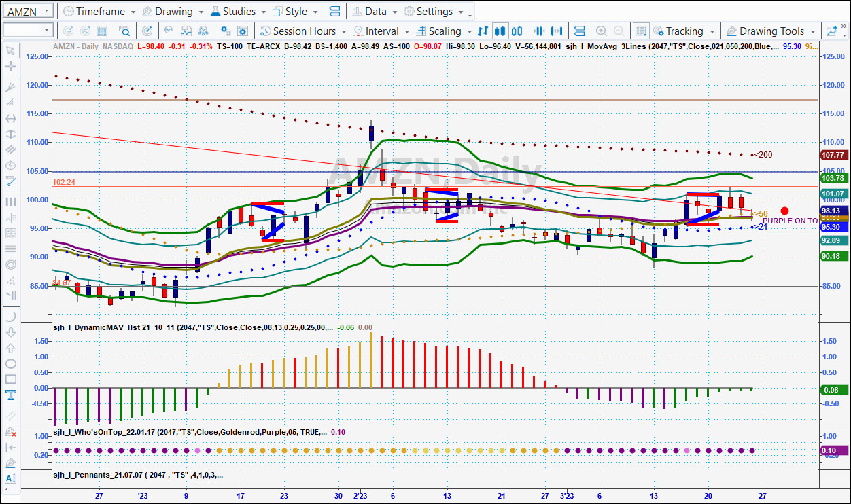Click the window with gear settings icon
851x504 pixels.
point(243,31)
